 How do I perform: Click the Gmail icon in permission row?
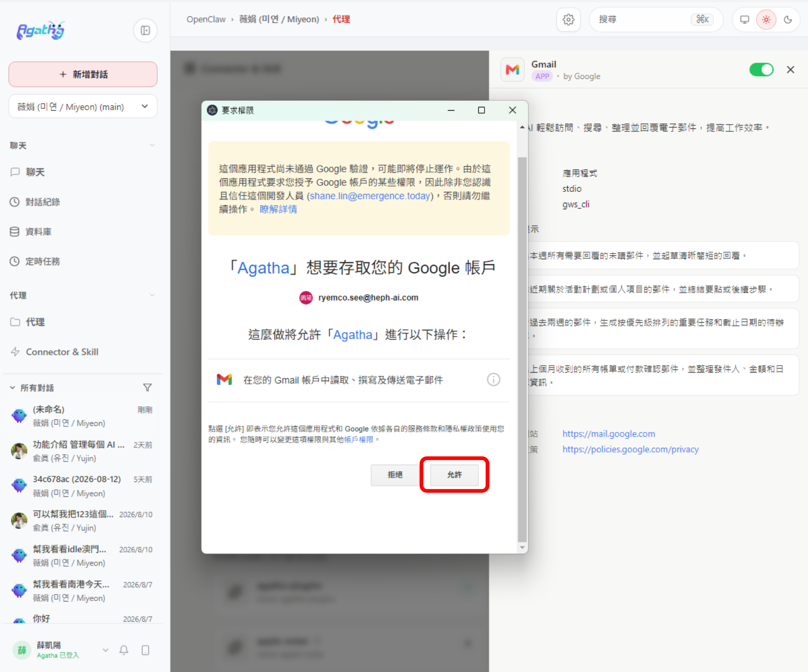point(225,380)
